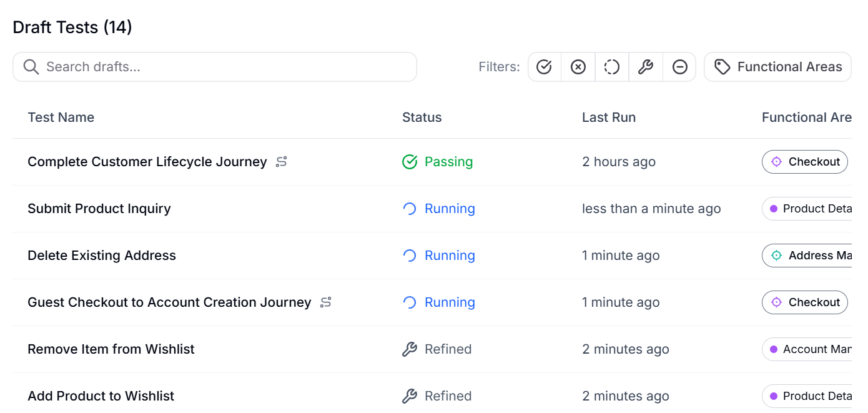Click the Search drafts input field
This screenshot has height=413, width=868.
[225, 67]
